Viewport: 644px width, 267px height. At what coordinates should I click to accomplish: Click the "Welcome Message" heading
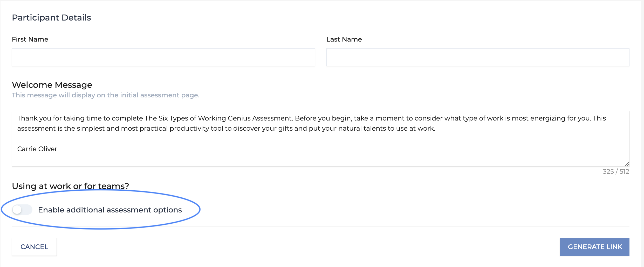point(52,85)
